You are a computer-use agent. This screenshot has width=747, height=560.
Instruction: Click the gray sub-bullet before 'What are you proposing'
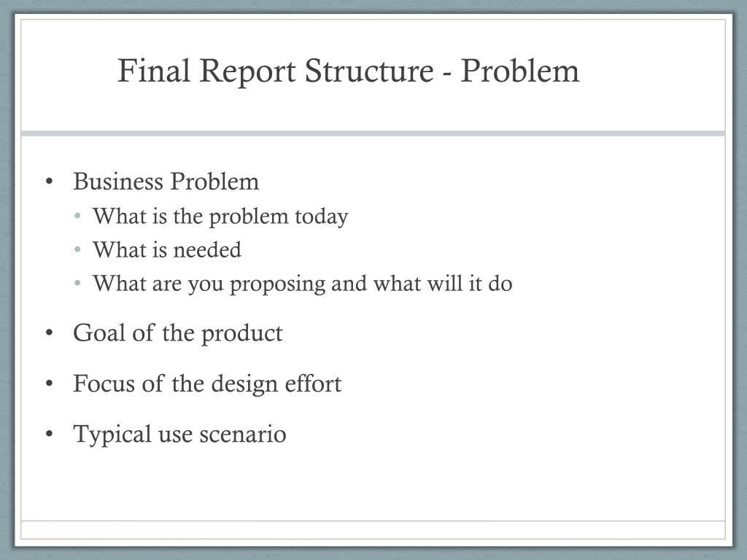(77, 284)
